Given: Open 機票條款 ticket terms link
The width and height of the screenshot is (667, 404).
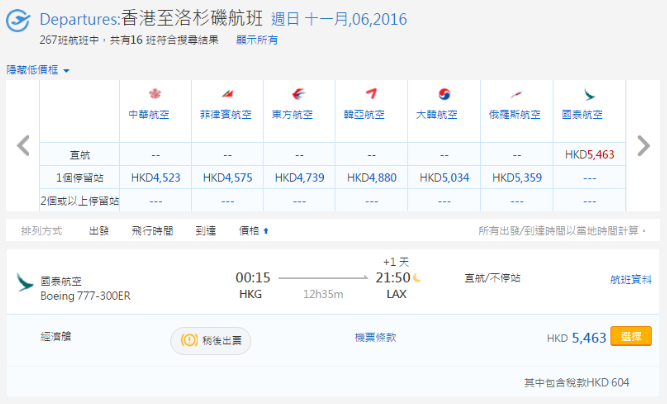Looking at the screenshot, I should click(x=376, y=338).
